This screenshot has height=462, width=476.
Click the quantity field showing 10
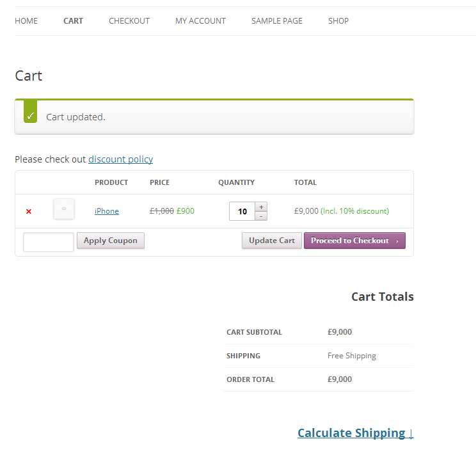[x=242, y=211]
